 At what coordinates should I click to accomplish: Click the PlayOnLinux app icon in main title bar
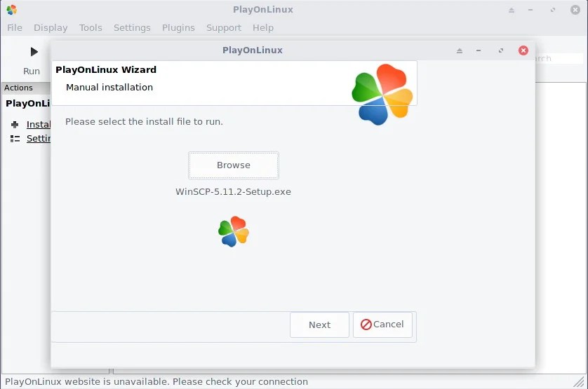click(x=12, y=10)
